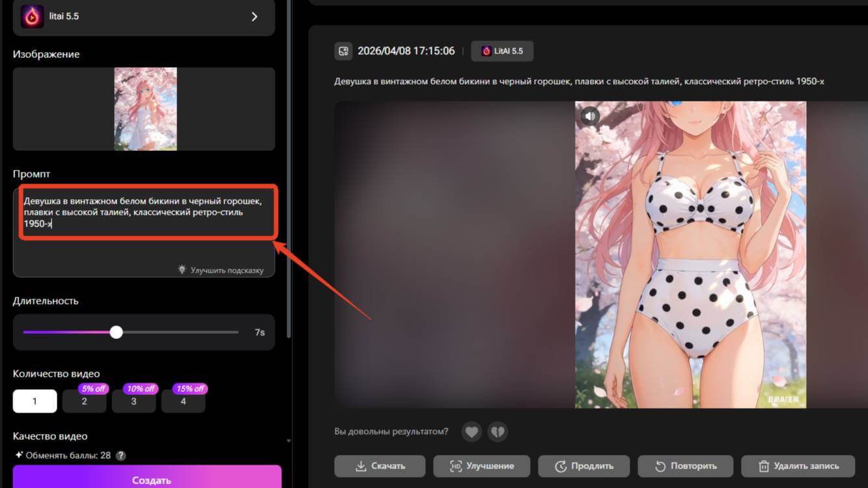The height and width of the screenshot is (488, 868).
Task: Expand the litai 5.5 model selector chevron
Action: pyautogui.click(x=255, y=16)
